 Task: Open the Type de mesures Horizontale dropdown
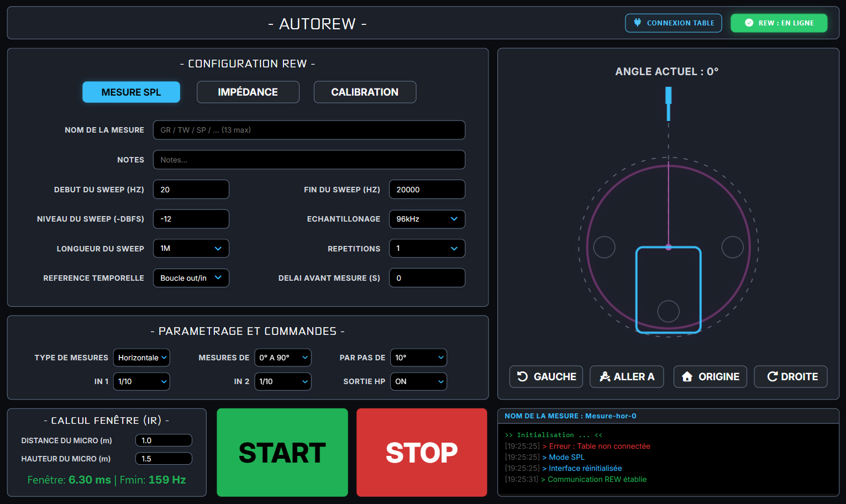coord(141,358)
